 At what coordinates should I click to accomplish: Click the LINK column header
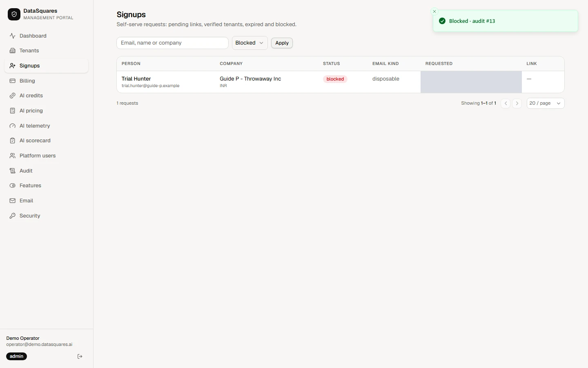(532, 64)
